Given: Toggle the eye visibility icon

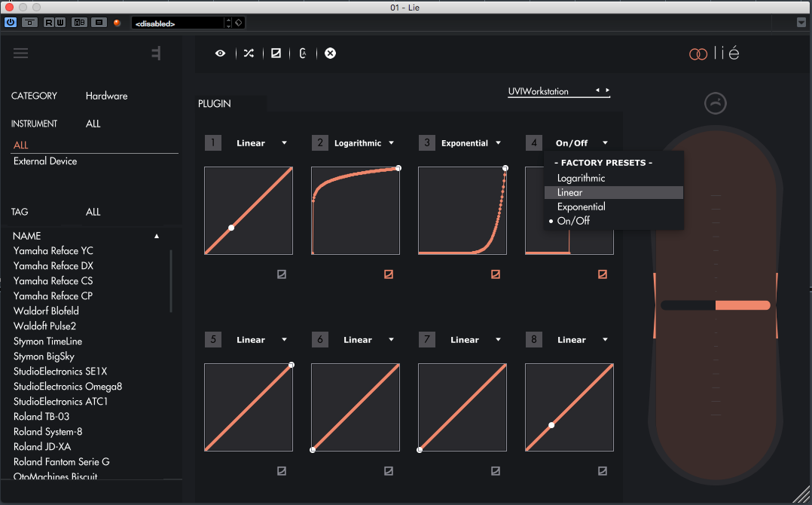Looking at the screenshot, I should (220, 54).
